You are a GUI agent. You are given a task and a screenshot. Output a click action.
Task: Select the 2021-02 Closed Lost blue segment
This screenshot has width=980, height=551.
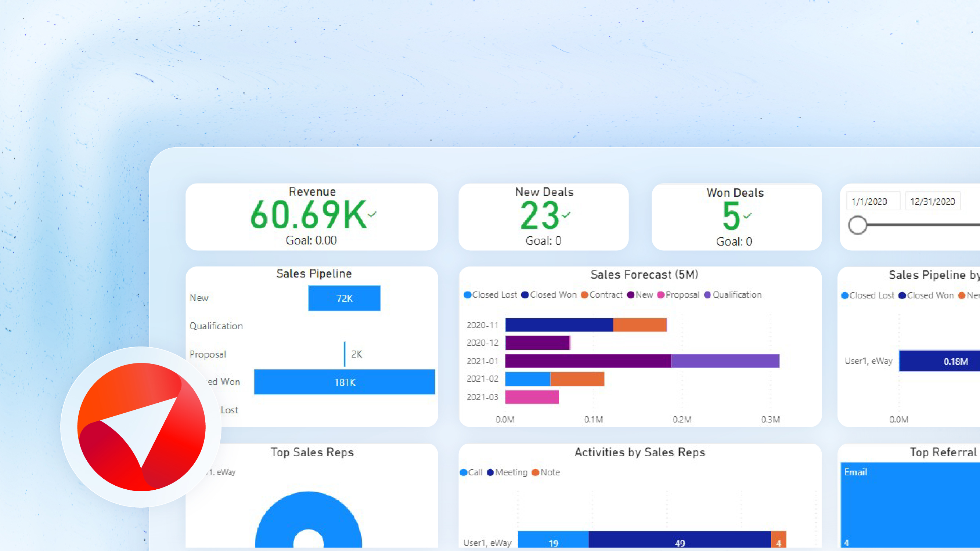point(528,379)
